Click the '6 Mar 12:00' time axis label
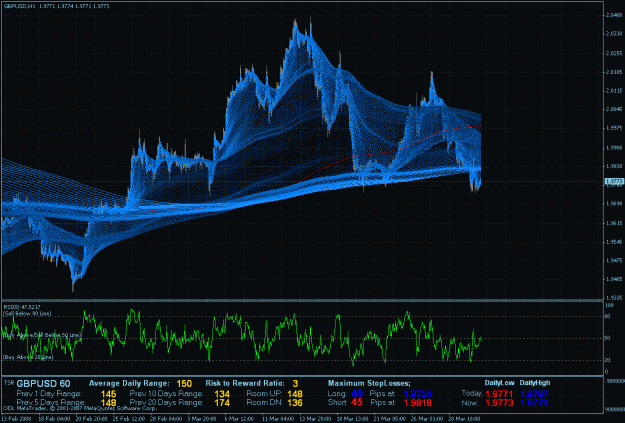This screenshot has width=625, height=423. [239, 419]
